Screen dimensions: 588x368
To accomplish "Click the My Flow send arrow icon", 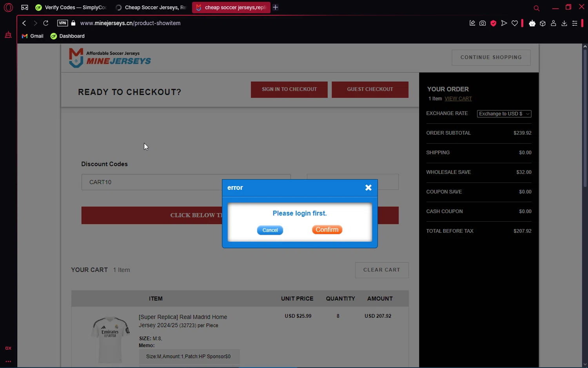I will 504,23.
